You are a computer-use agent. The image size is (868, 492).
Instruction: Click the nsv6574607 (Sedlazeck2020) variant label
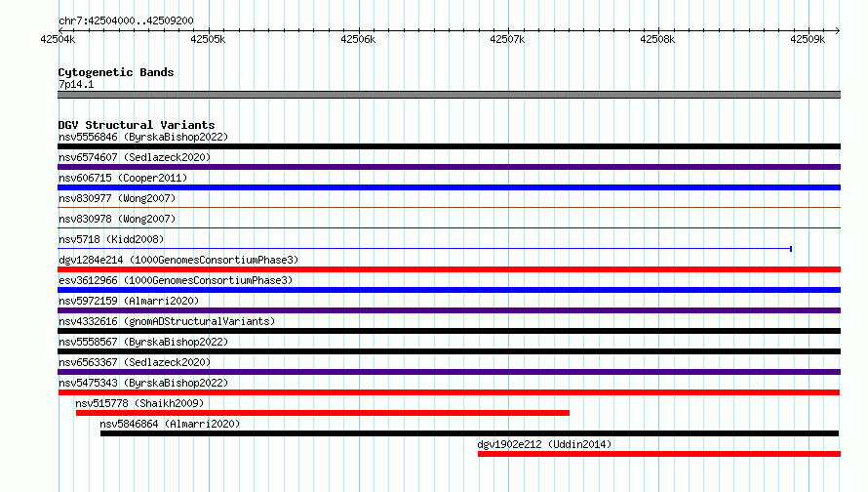click(x=135, y=157)
